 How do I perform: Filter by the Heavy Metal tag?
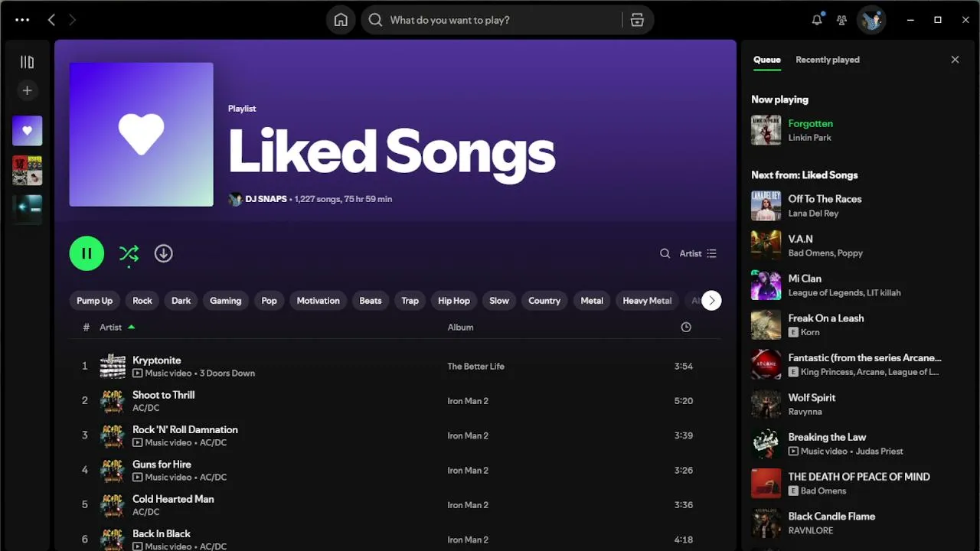[x=647, y=301]
